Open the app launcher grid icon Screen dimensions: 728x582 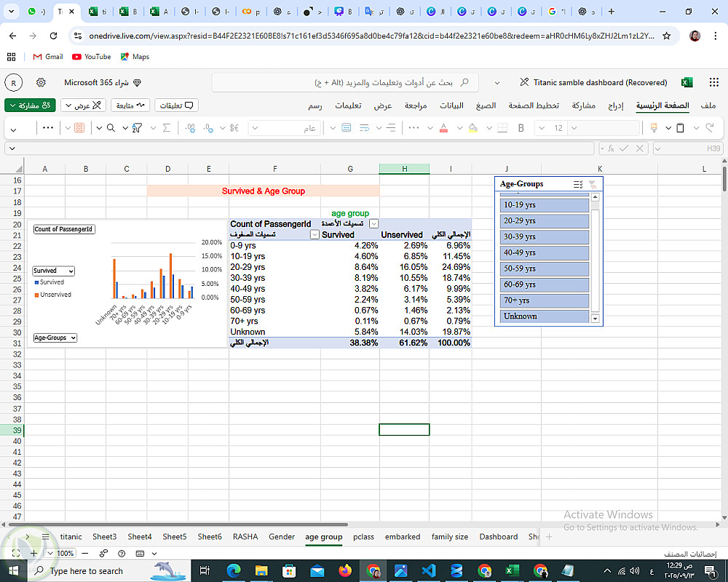(714, 82)
